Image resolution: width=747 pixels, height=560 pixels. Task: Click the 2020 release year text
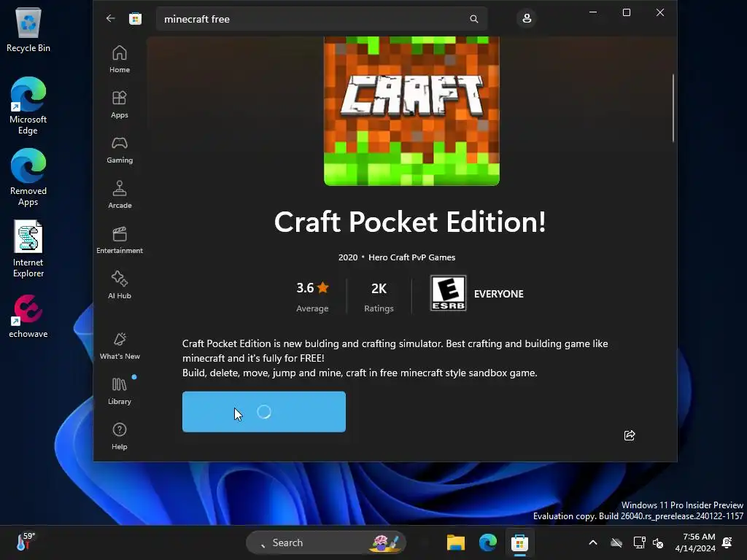pyautogui.click(x=348, y=257)
